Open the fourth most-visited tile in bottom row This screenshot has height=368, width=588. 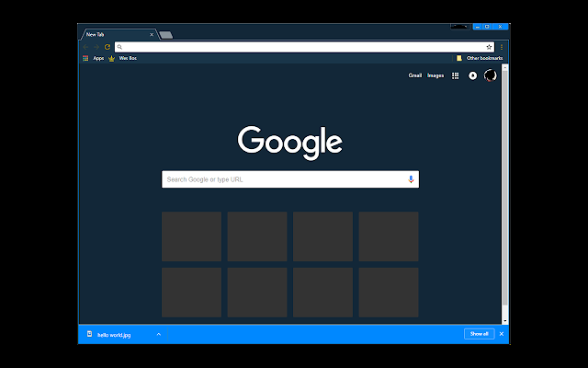click(389, 293)
